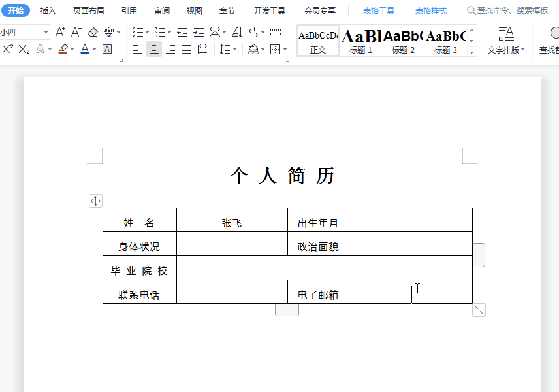Open the 表格样式 tab

pos(430,11)
